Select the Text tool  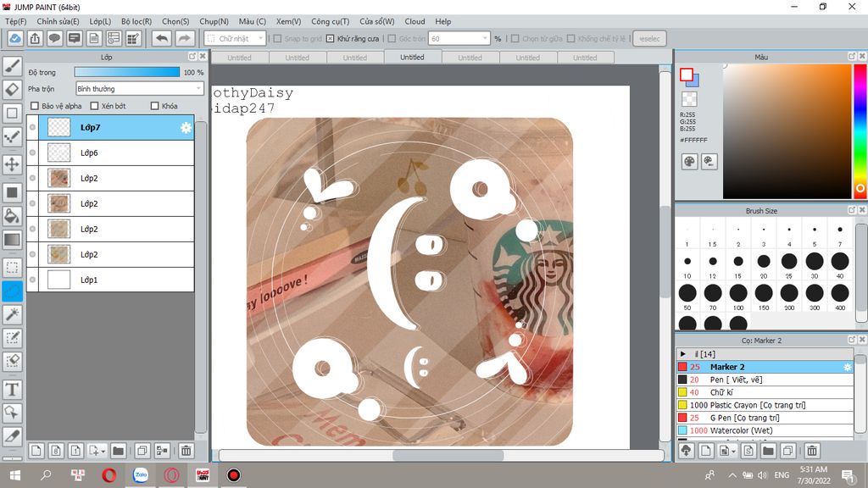(x=12, y=390)
